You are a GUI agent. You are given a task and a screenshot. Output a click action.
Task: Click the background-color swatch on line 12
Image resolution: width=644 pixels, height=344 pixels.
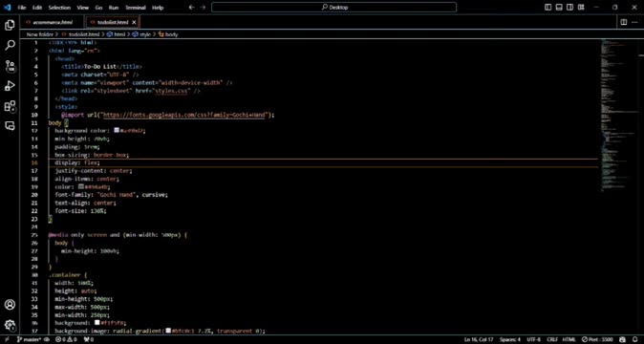(117, 131)
